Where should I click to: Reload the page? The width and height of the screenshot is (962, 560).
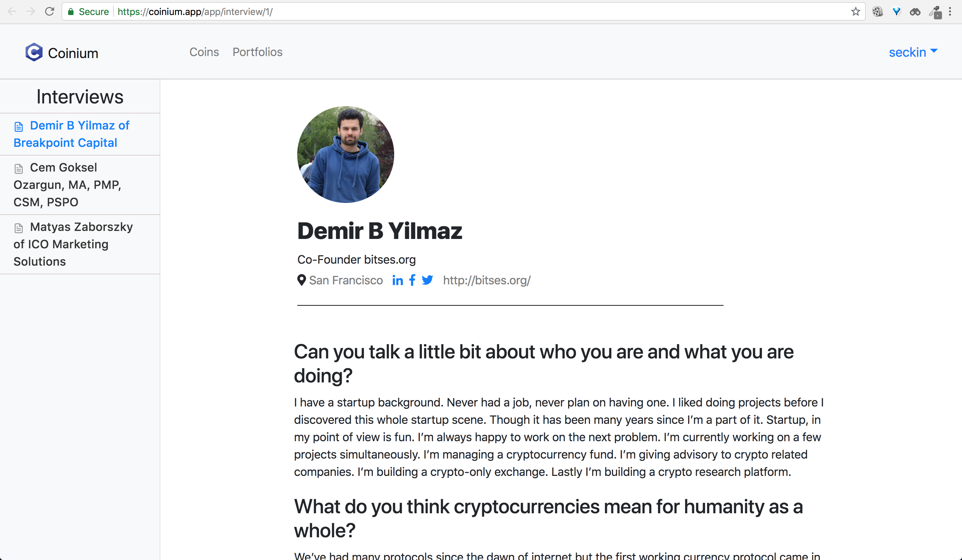coord(50,12)
